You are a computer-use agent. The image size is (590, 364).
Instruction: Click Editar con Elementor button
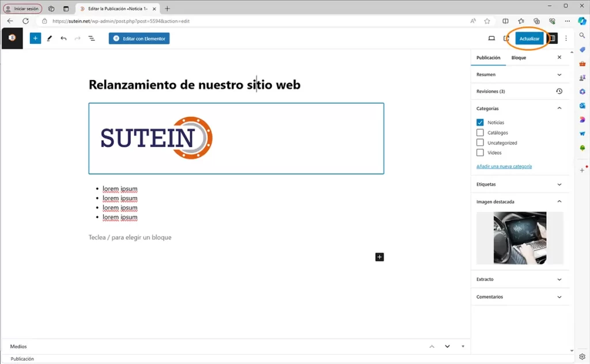pos(139,39)
